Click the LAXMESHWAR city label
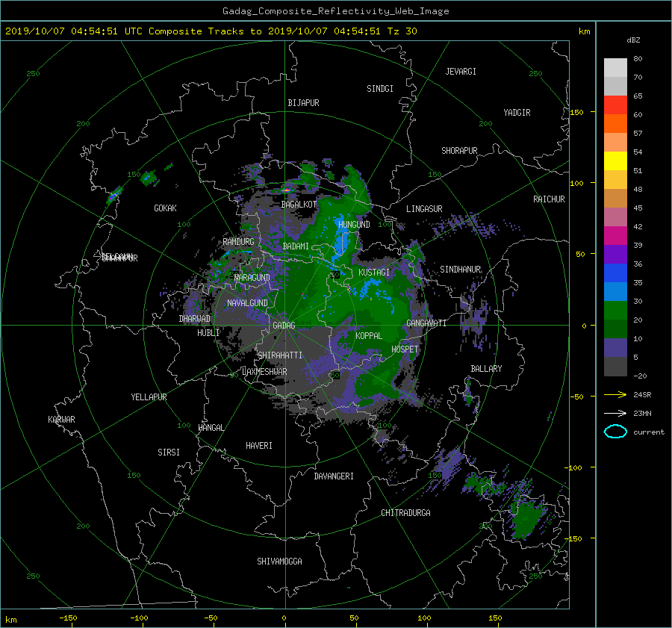Image resolution: width=672 pixels, height=628 pixels. click(x=264, y=372)
